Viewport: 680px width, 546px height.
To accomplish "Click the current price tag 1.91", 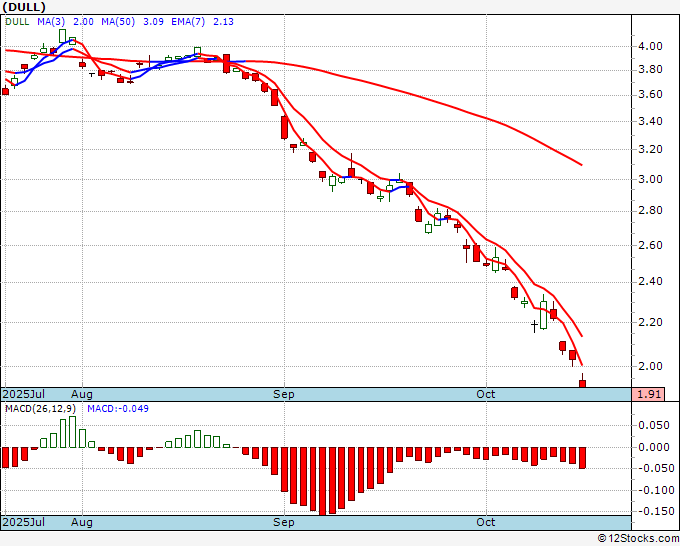I will [x=648, y=394].
